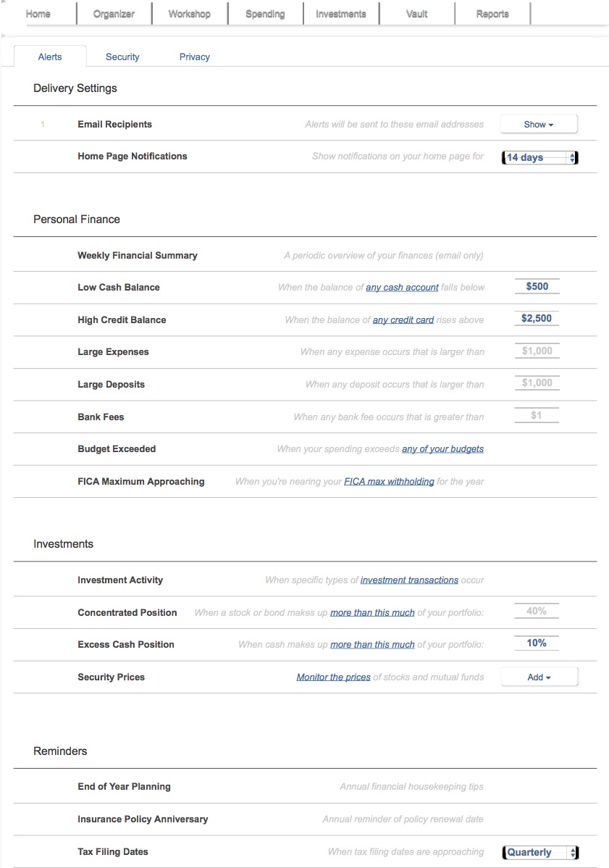609x868 pixels.
Task: Click the Excess Cash Position 10% field
Action: [537, 643]
